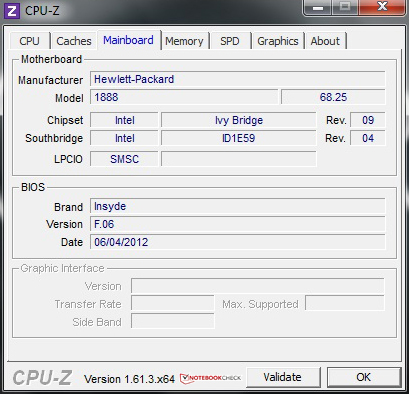Click the BIOS Version label
This screenshot has width=409, height=394.
coord(64,224)
